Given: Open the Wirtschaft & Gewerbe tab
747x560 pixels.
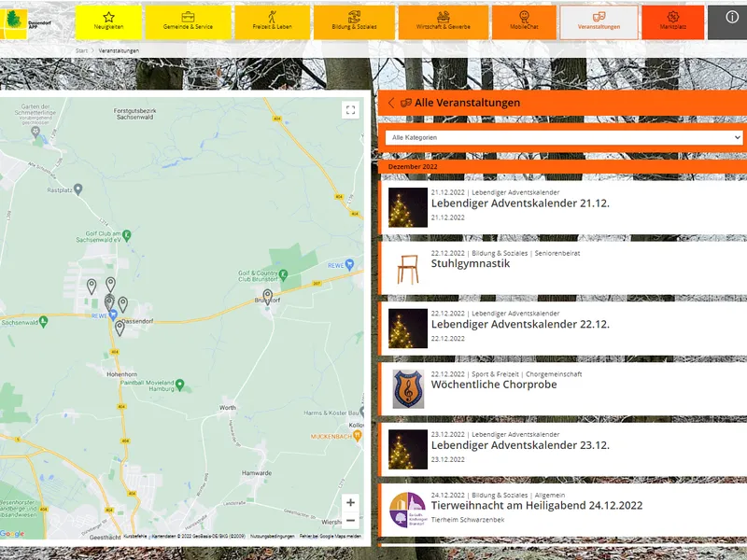Looking at the screenshot, I should tap(443, 21).
